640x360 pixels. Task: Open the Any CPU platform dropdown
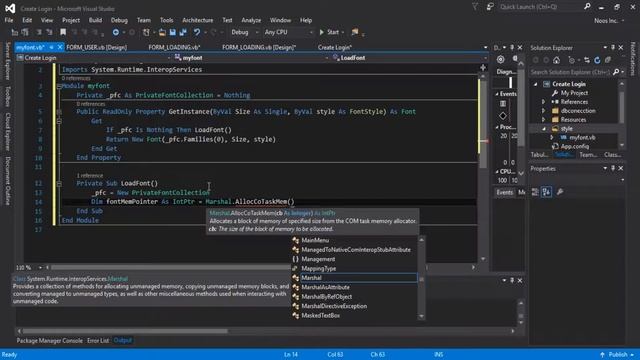point(288,32)
